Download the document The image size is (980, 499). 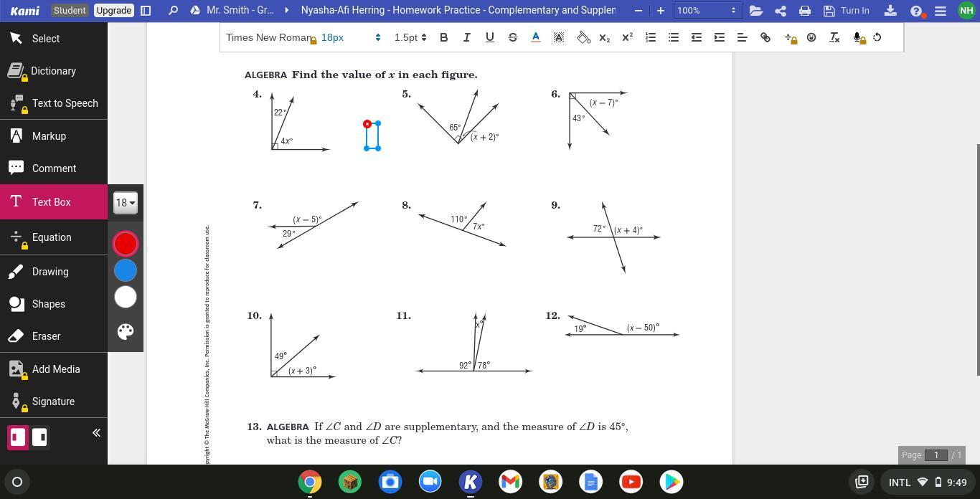890,11
